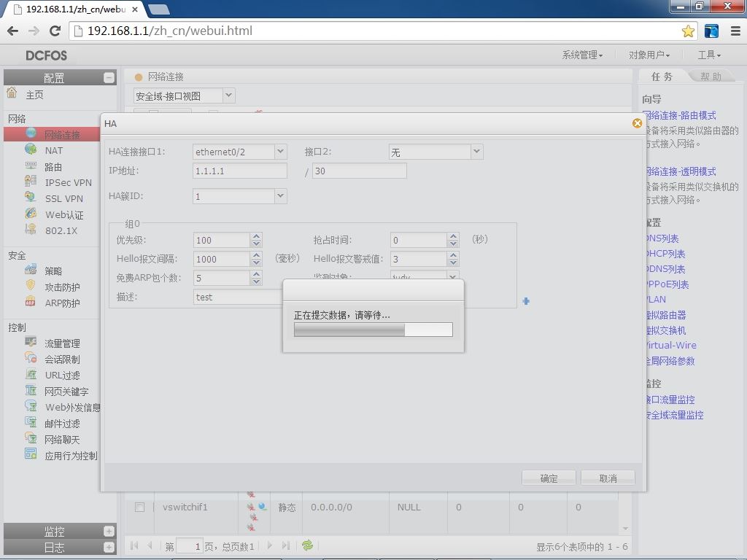Open the HA连接接口1 dropdown

tap(281, 152)
